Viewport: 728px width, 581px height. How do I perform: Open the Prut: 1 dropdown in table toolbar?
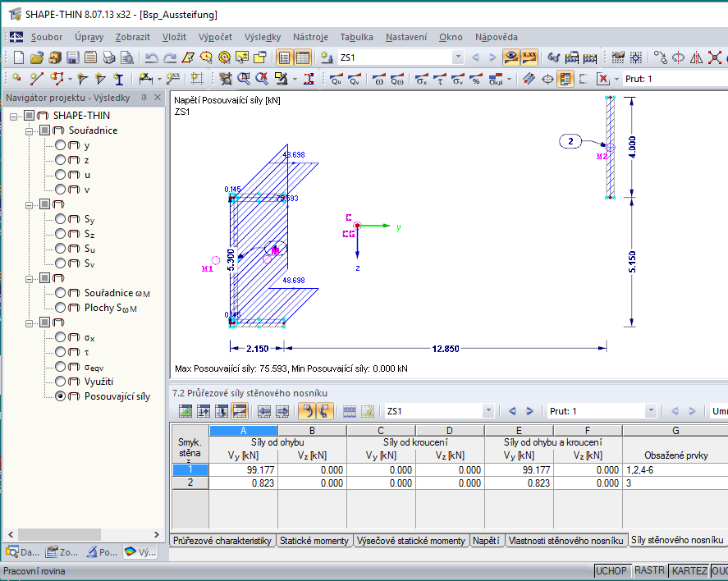[x=651, y=410]
